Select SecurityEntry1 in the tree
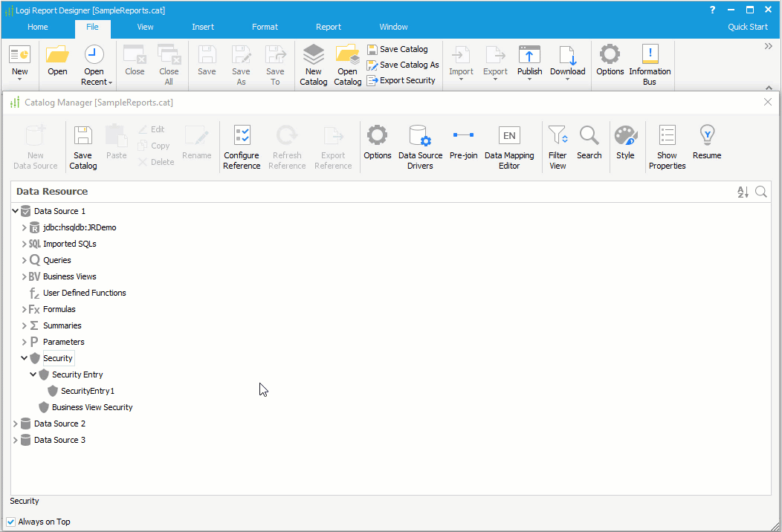 coord(88,391)
